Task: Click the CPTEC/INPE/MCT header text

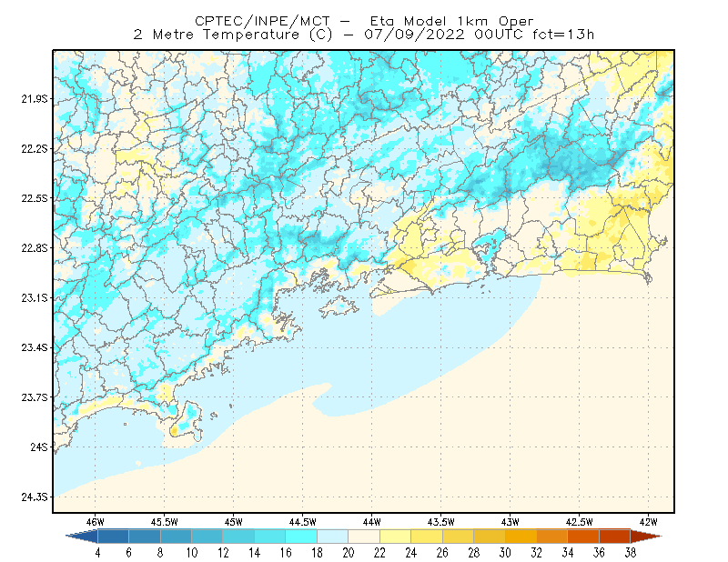Action: pos(262,21)
